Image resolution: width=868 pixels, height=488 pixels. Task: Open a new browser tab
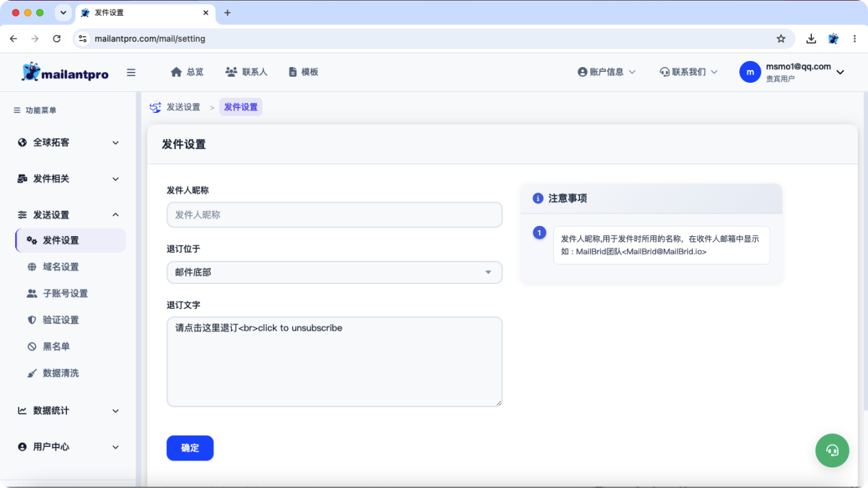(228, 13)
